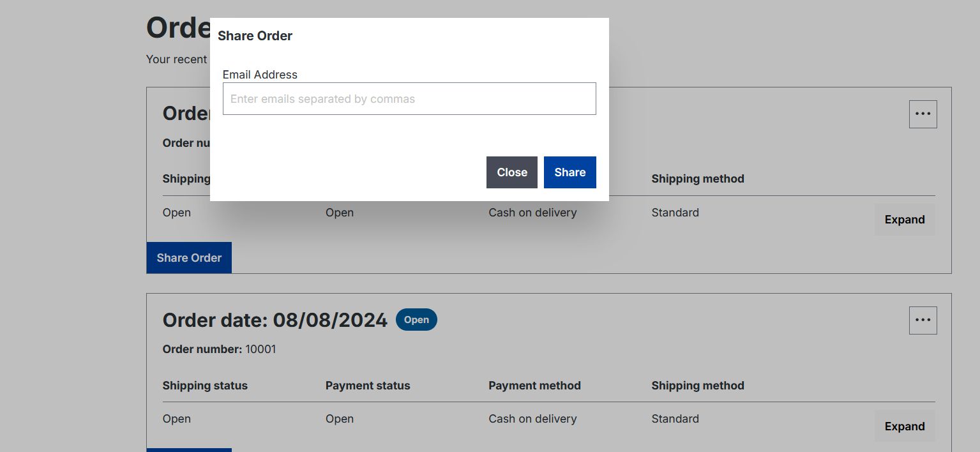Click the Email Address input field
This screenshot has width=980, height=452.
click(409, 99)
